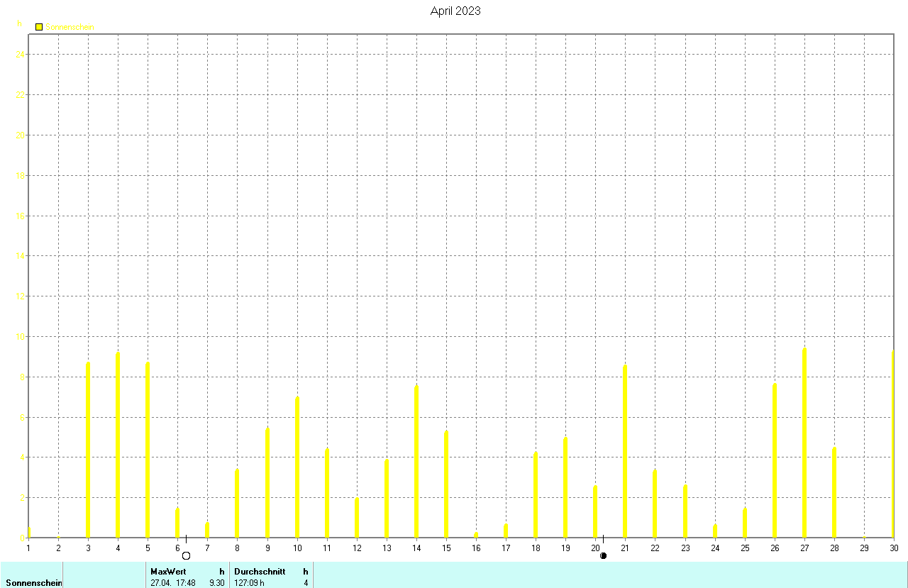
Task: Click the sunshine bar for day 23
Action: point(685,511)
